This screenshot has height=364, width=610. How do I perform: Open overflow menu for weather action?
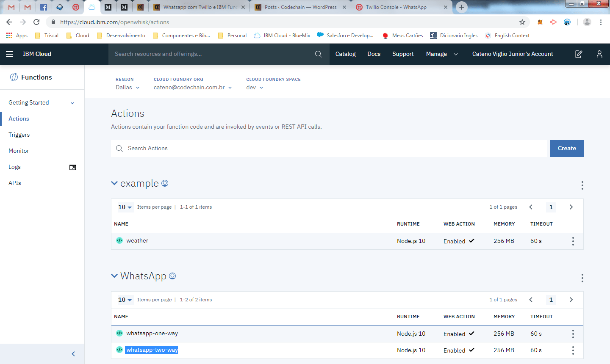(573, 241)
